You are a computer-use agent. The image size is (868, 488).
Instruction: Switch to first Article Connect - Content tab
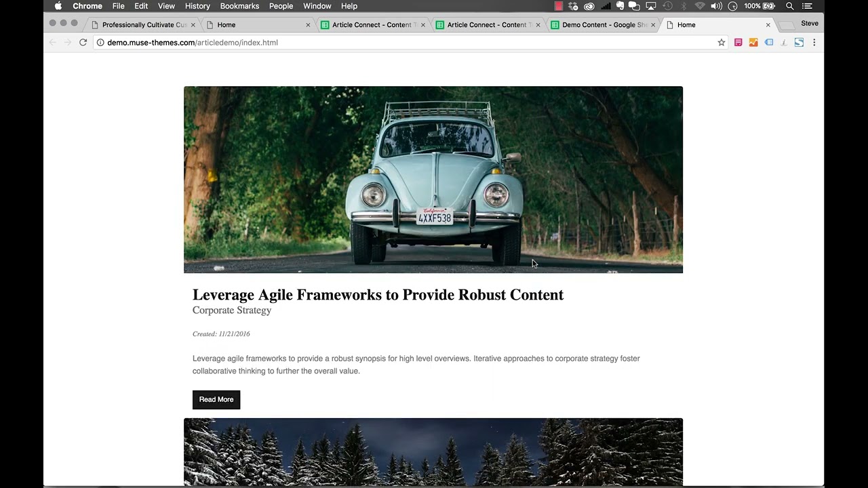click(373, 25)
